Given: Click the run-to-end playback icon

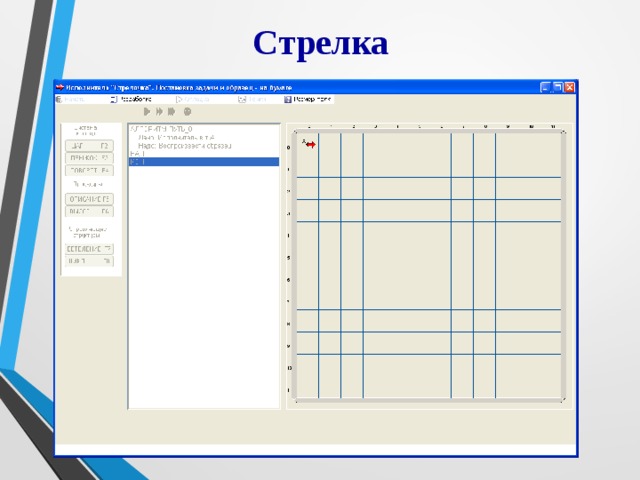Looking at the screenshot, I should point(171,111).
